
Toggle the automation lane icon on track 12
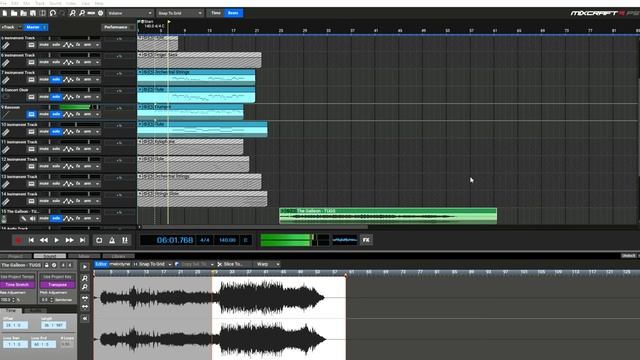coord(68,167)
